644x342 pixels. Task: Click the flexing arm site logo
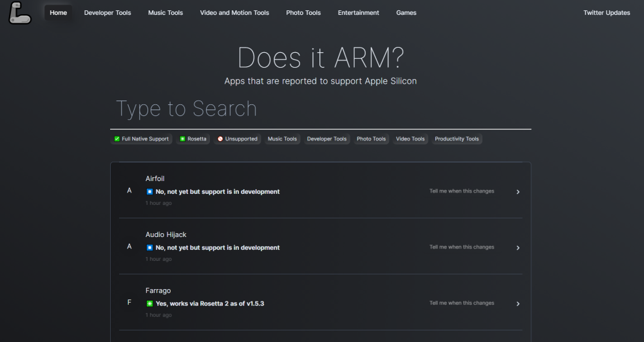[20, 13]
